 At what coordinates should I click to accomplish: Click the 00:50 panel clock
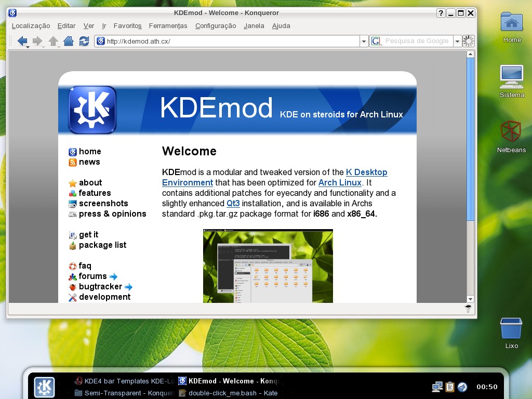(487, 387)
